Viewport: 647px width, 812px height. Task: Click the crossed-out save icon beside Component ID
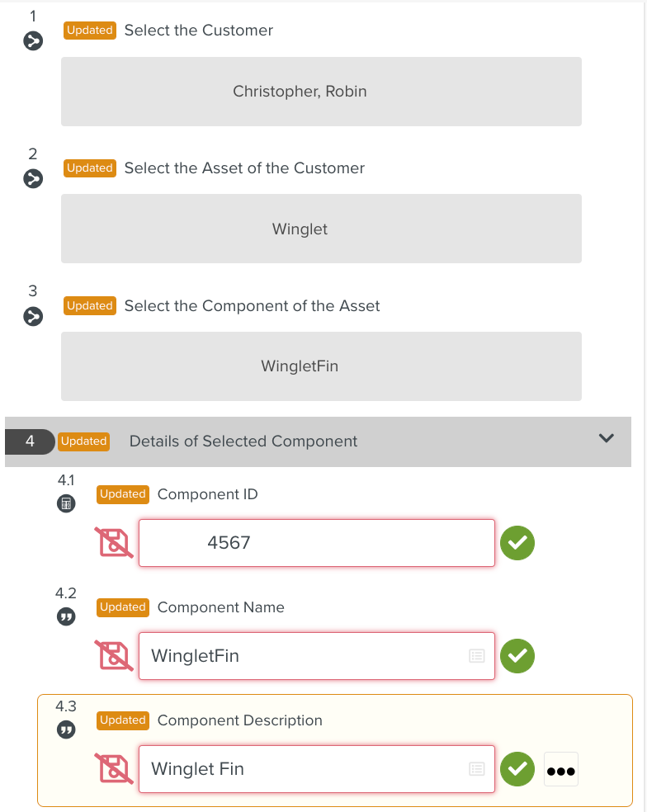click(115, 543)
